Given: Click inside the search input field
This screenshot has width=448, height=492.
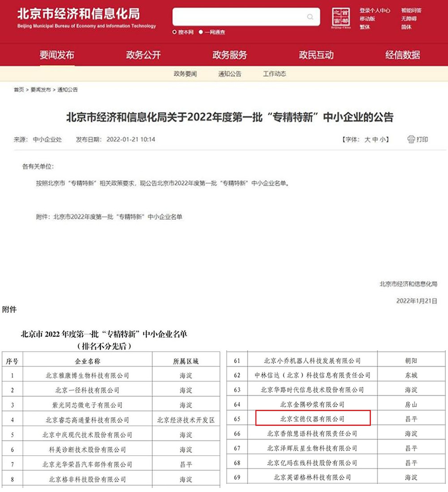Looking at the screenshot, I should click(238, 17).
